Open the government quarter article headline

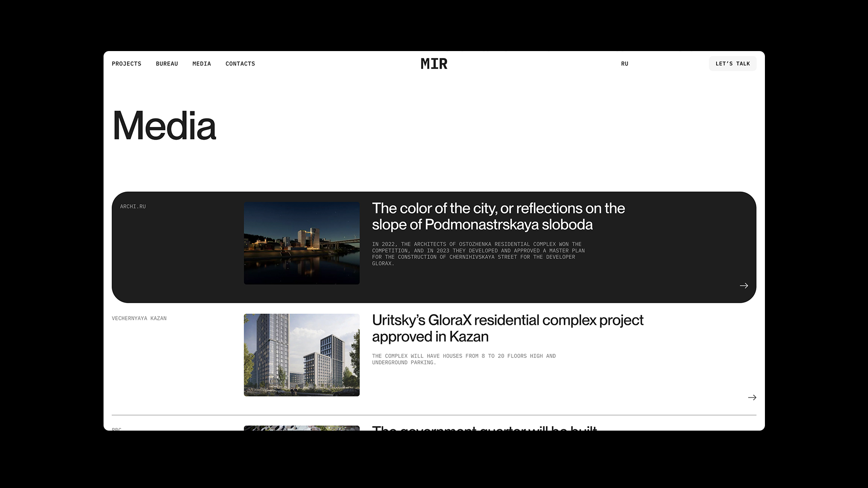tap(484, 427)
